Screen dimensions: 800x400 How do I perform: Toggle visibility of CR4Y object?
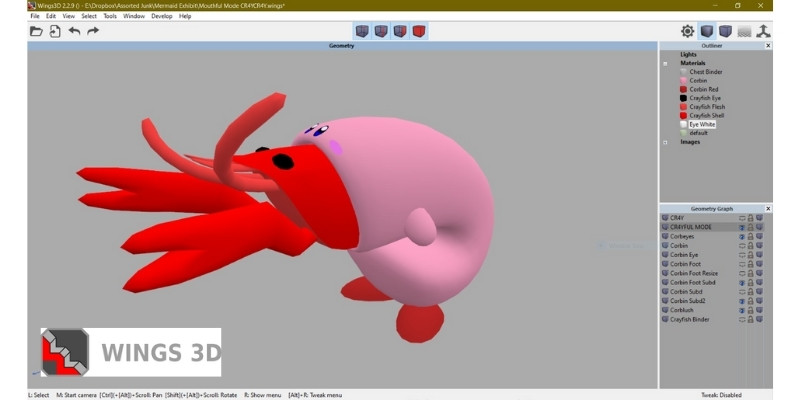click(742, 218)
